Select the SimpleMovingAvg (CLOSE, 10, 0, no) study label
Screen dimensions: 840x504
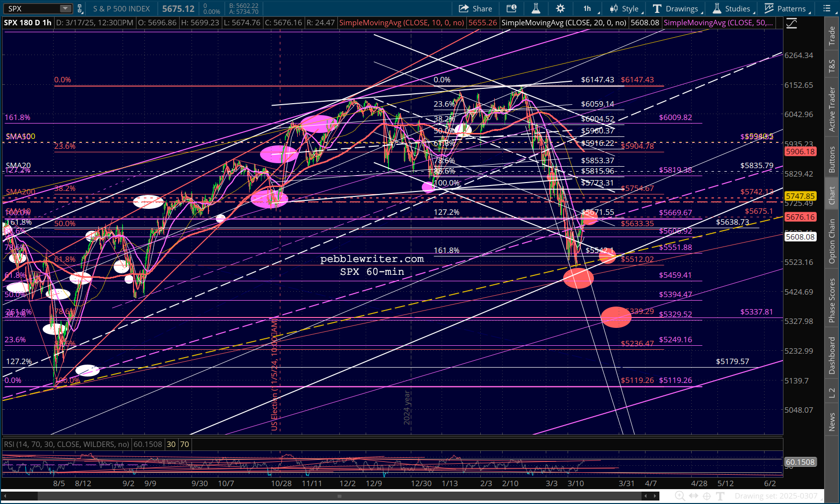pyautogui.click(x=402, y=23)
